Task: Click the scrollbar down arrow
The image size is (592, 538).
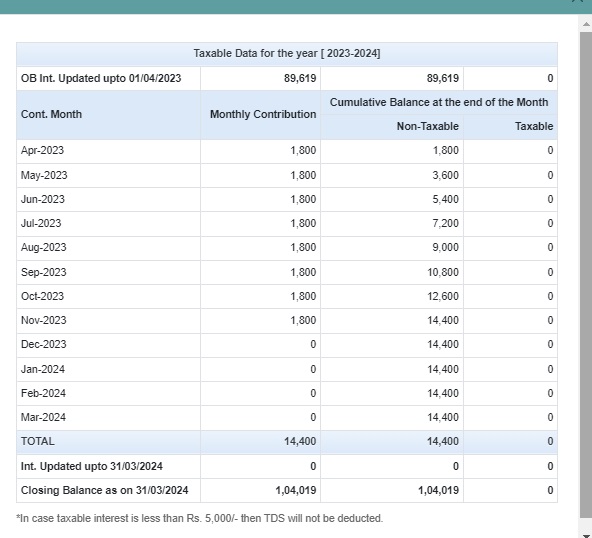Action: click(x=586, y=534)
